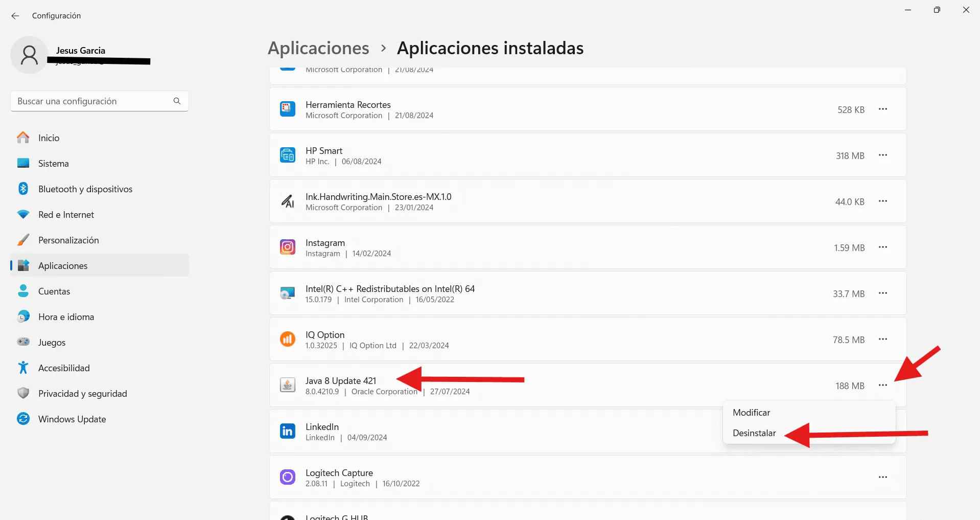Open Personalización settings page
The image size is (980, 520).
pos(68,240)
